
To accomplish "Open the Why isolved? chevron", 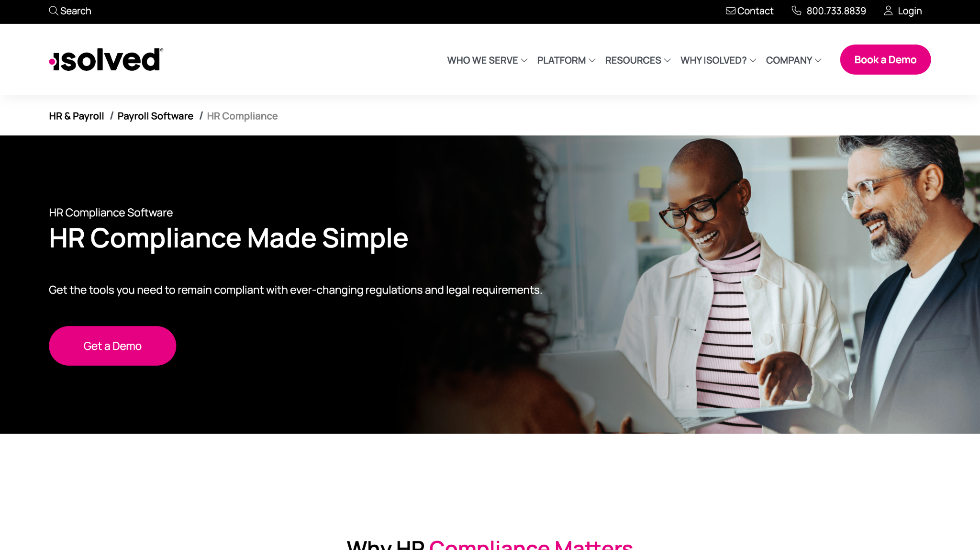I will click(x=753, y=60).
